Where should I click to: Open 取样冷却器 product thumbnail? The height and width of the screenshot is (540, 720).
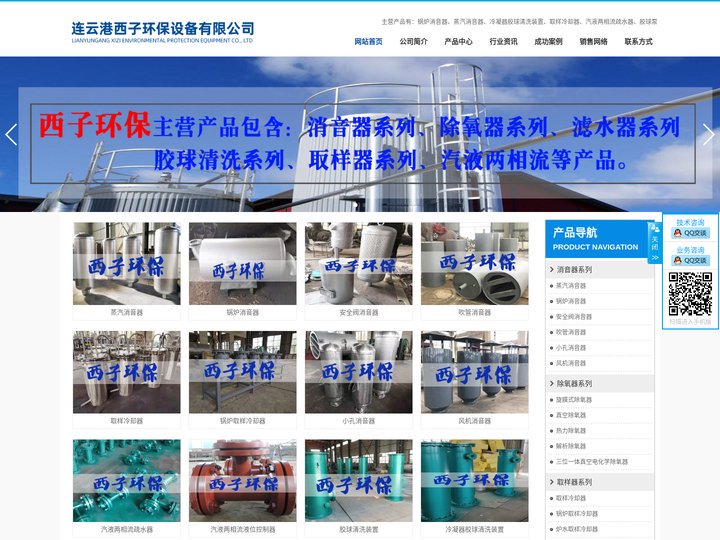tap(127, 372)
